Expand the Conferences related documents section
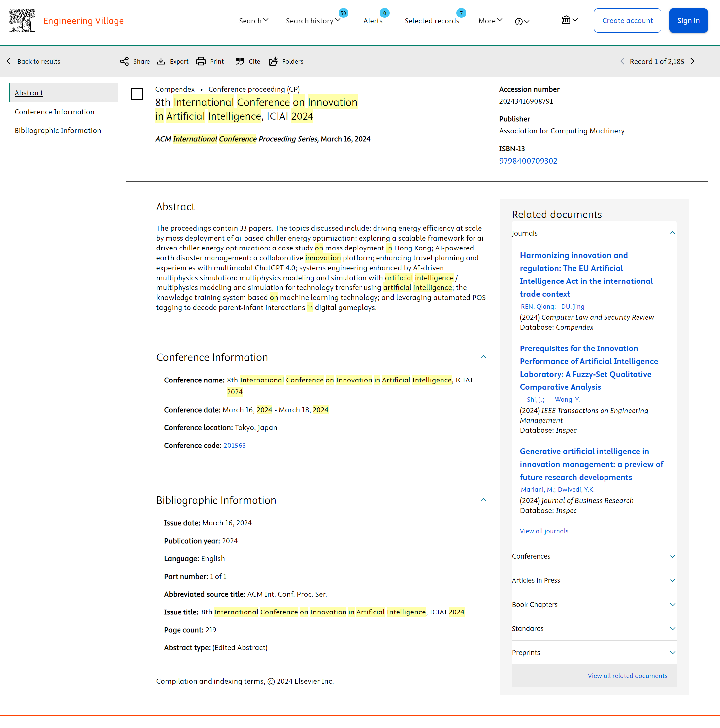This screenshot has width=720, height=728. click(x=672, y=556)
